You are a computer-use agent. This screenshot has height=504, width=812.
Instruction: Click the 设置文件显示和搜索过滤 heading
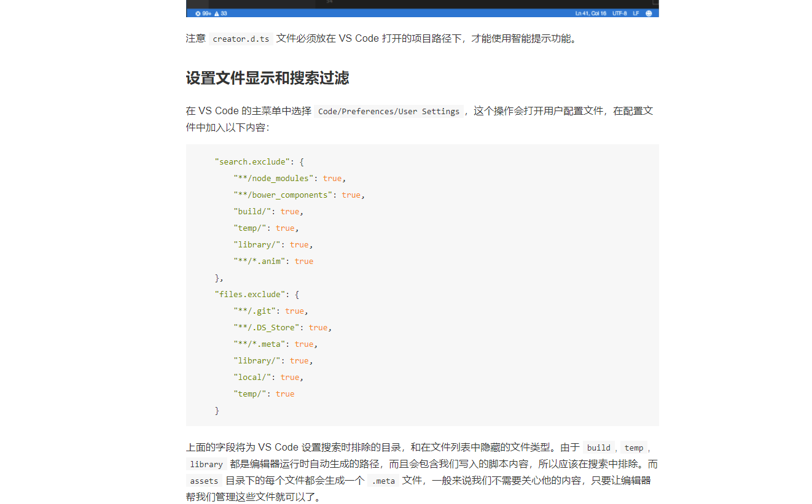click(267, 78)
